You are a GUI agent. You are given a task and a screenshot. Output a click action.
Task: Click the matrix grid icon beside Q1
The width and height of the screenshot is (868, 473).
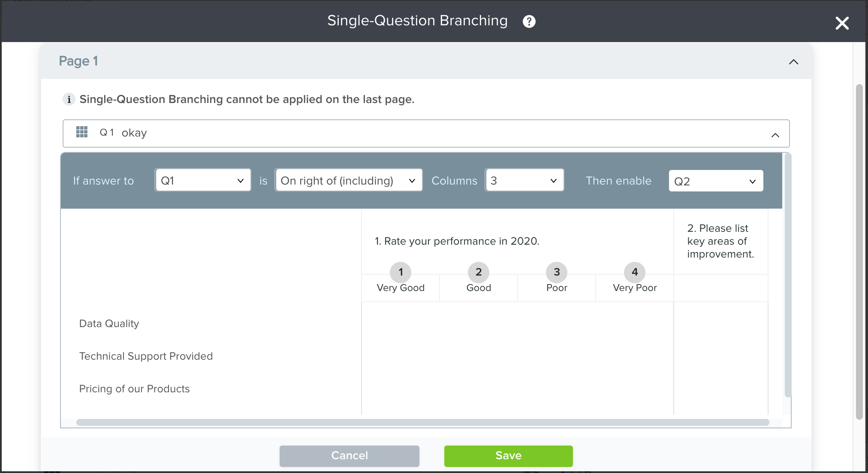coord(81,132)
